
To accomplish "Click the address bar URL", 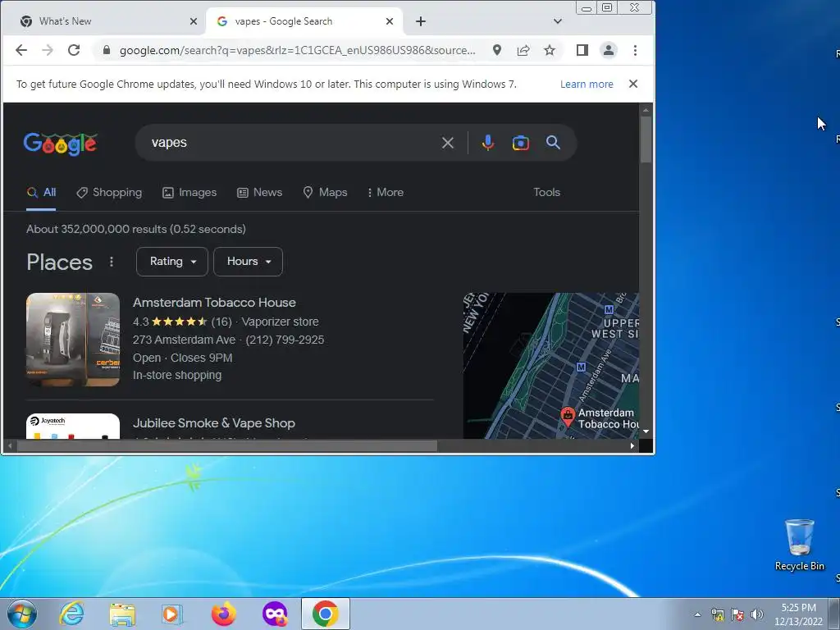I will (297, 50).
